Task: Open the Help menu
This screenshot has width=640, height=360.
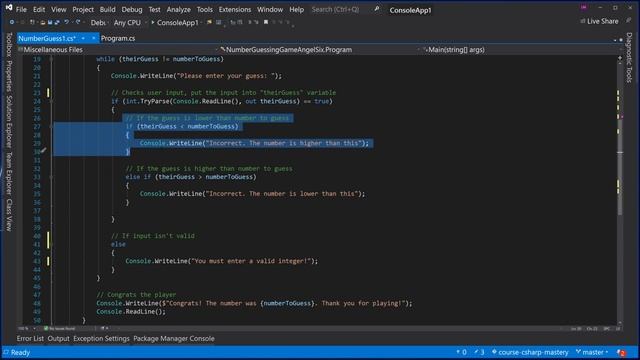Action: click(296, 9)
